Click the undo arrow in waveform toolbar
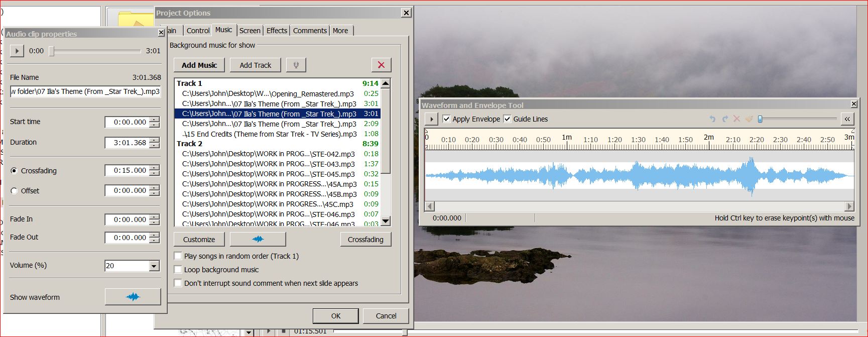 712,119
